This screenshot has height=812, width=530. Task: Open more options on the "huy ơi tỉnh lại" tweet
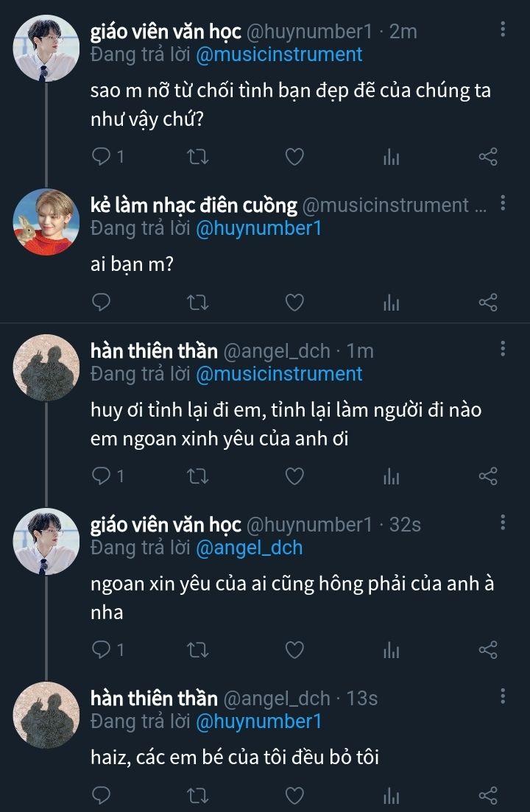pos(503,349)
